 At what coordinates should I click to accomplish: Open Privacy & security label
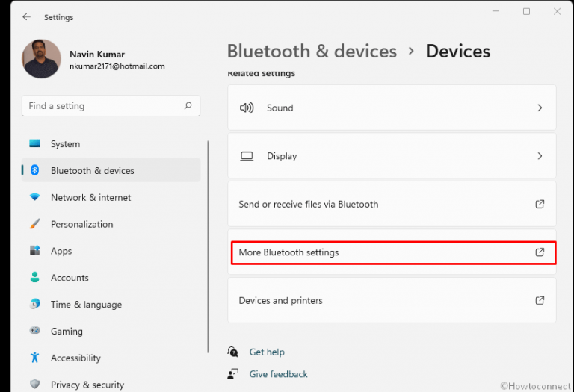click(87, 385)
